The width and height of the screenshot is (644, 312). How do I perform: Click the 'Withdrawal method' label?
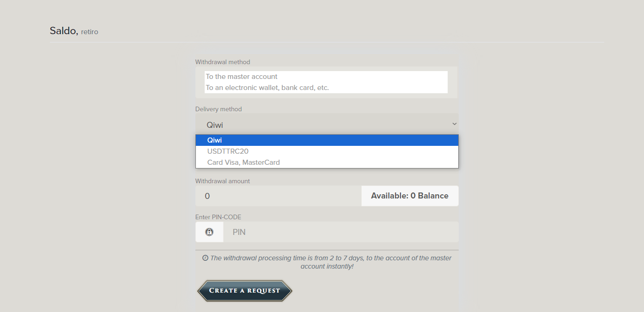[x=223, y=62]
